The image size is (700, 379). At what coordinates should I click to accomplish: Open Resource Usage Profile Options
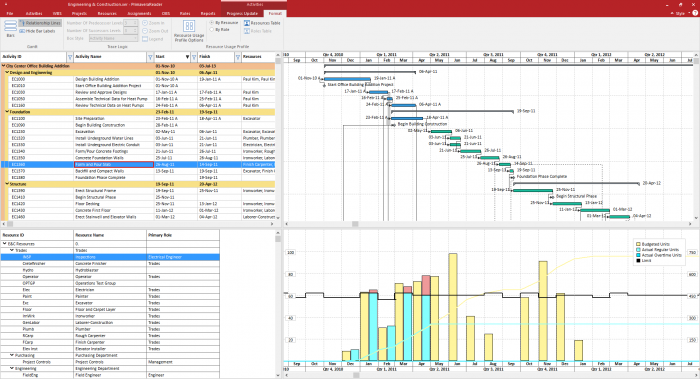(189, 31)
